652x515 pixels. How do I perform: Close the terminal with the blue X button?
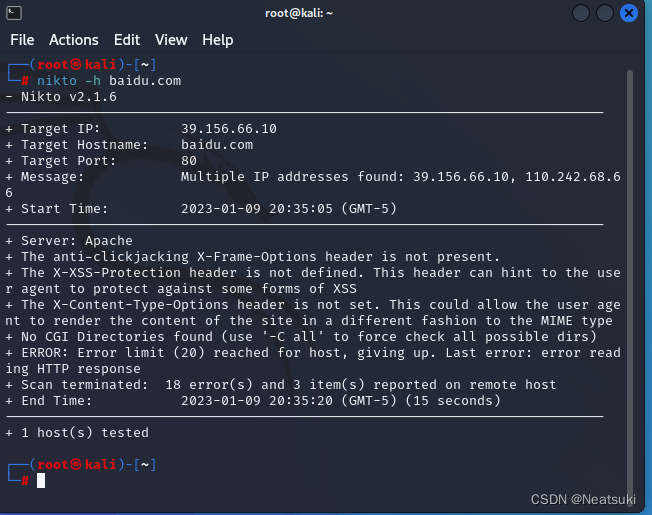(x=629, y=13)
